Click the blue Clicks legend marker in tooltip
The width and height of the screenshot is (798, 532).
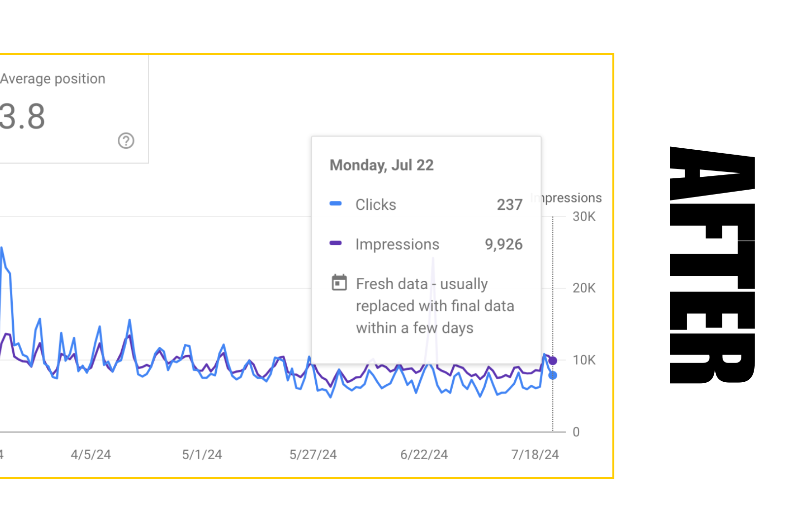point(335,203)
